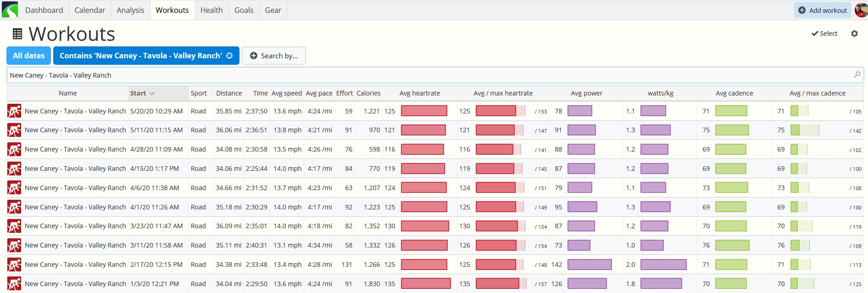The width and height of the screenshot is (868, 293).
Task: Switch to the Calendar tab
Action: [90, 10]
